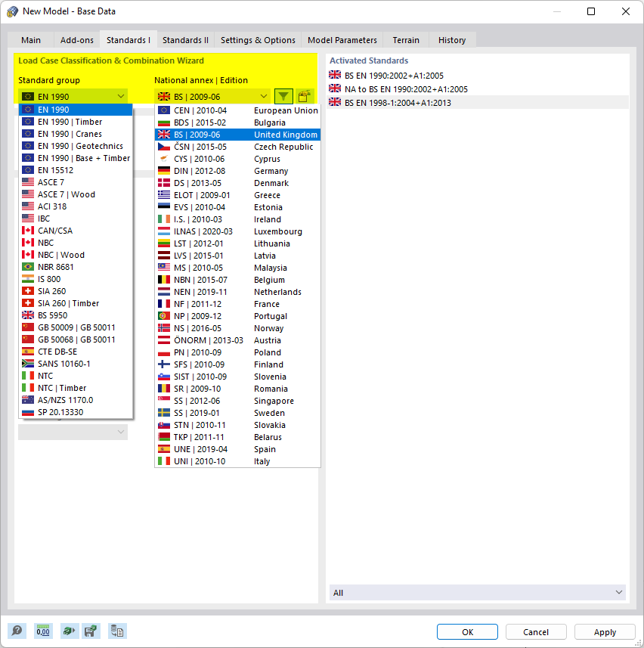Screen dimensions: 644x648
Task: Click the 0,00 units and decimals icon
Action: pyautogui.click(x=43, y=631)
